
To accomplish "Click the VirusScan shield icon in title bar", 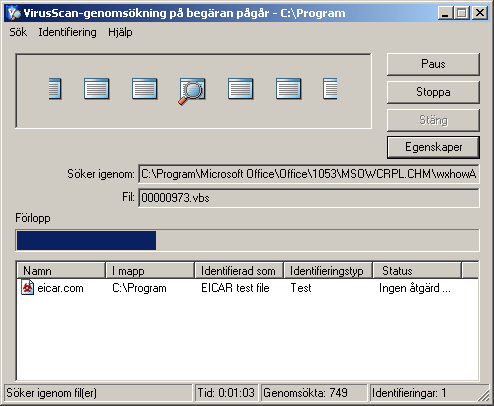I will pyautogui.click(x=14, y=13).
